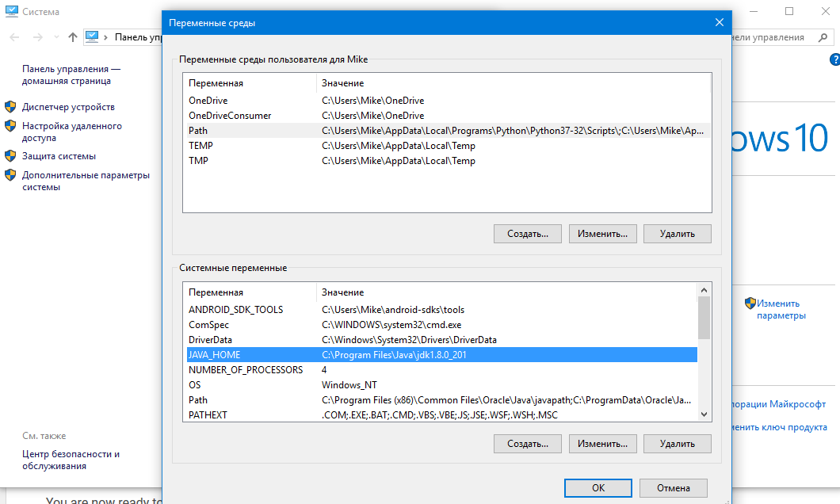Click the shield icon next to Изменить параметры

click(x=750, y=303)
